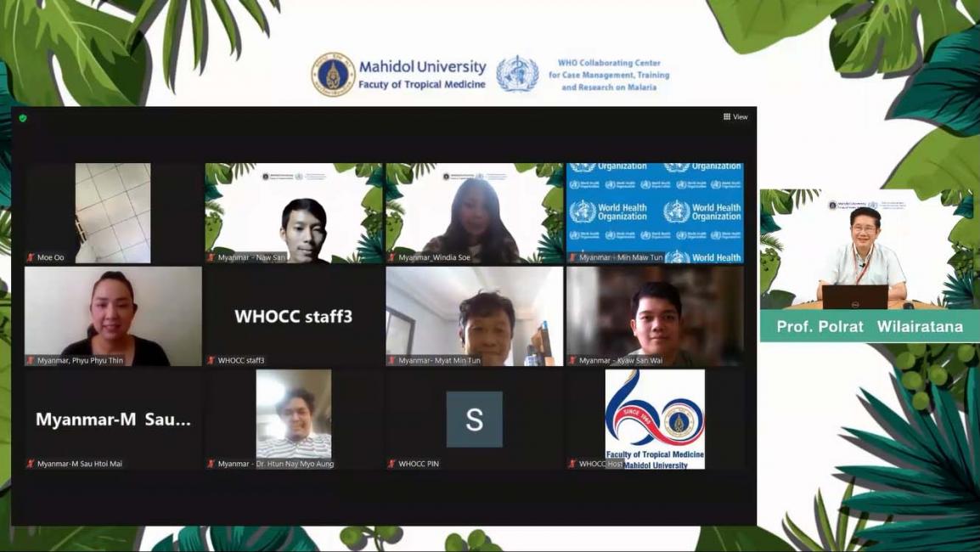Click the 'Myanmar_Windia Soe' name label

click(x=434, y=257)
